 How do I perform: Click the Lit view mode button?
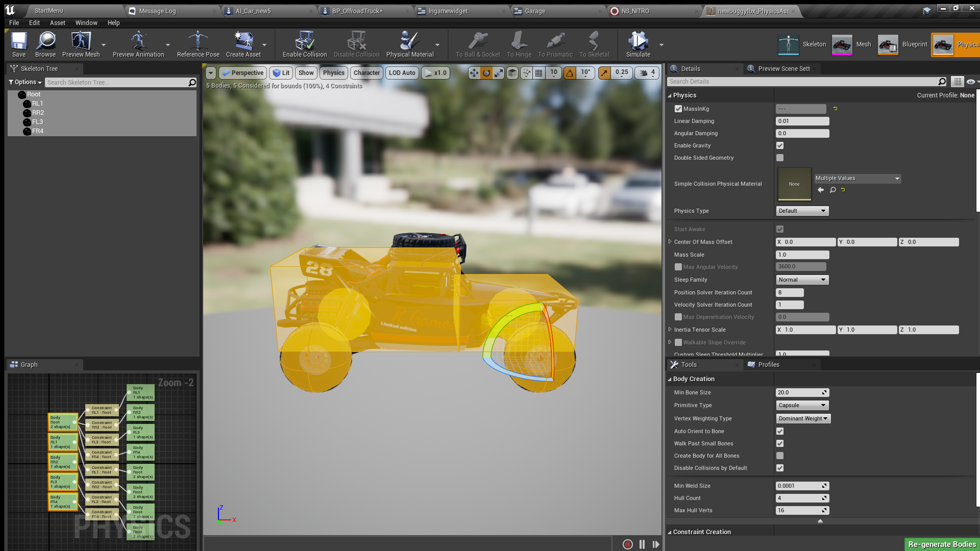(281, 73)
